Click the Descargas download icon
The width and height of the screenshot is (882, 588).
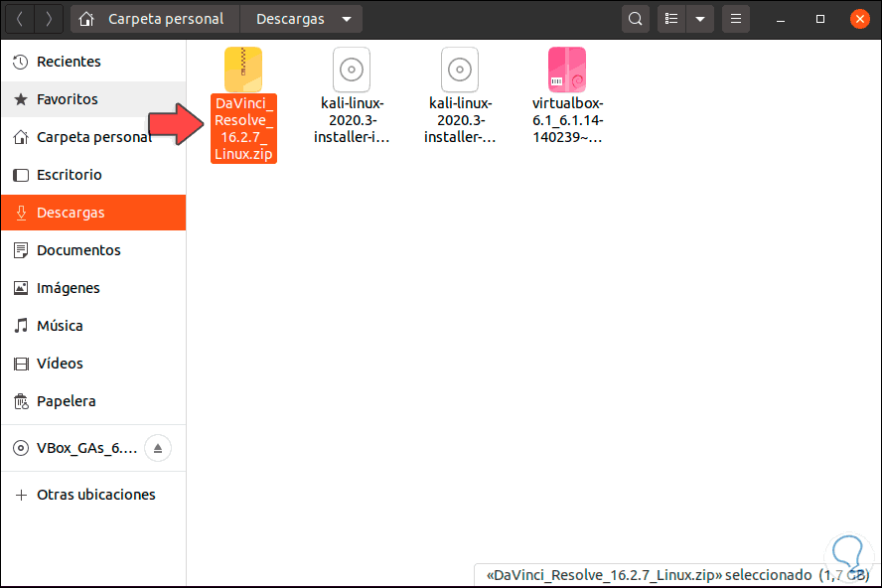(21, 213)
